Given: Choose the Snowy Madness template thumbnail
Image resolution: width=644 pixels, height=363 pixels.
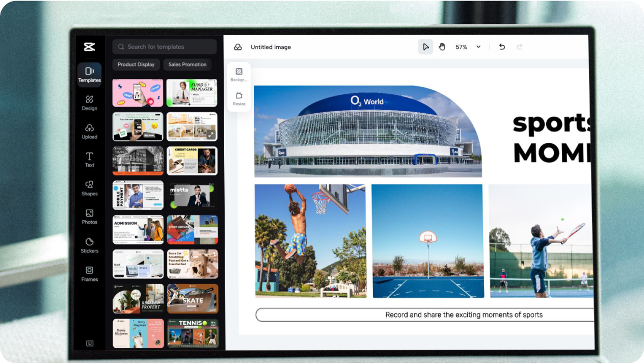Looking at the screenshot, I should pyautogui.click(x=138, y=333).
